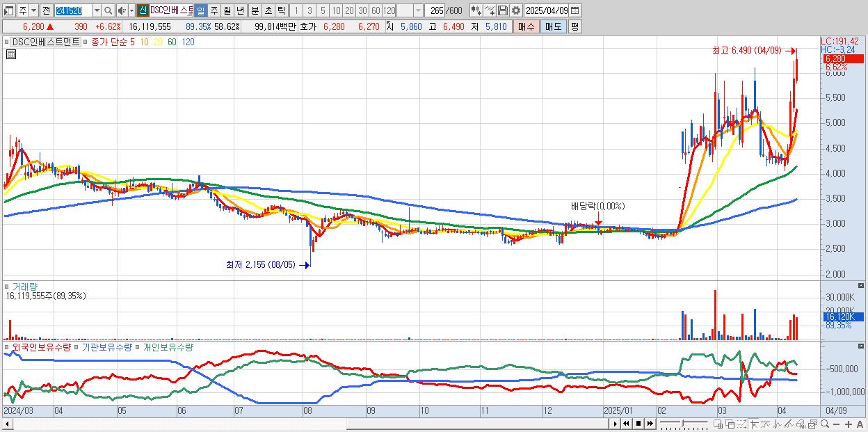Select the 일 (daily) period toggle
Screen dimensions: 868x432
click(x=200, y=10)
